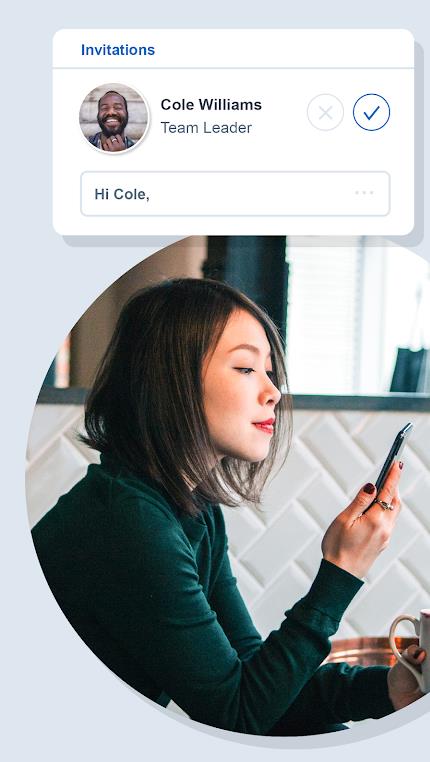Open the Invitations tab header
The height and width of the screenshot is (762, 430).
(118, 50)
